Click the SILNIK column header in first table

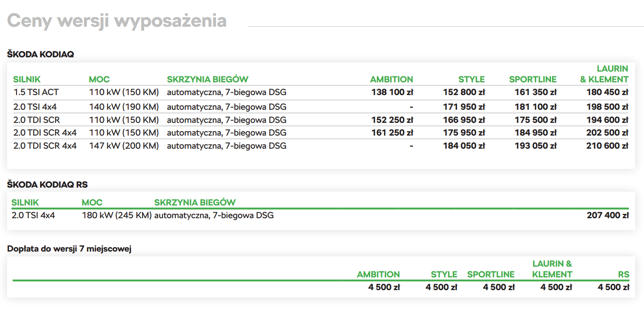point(27,79)
